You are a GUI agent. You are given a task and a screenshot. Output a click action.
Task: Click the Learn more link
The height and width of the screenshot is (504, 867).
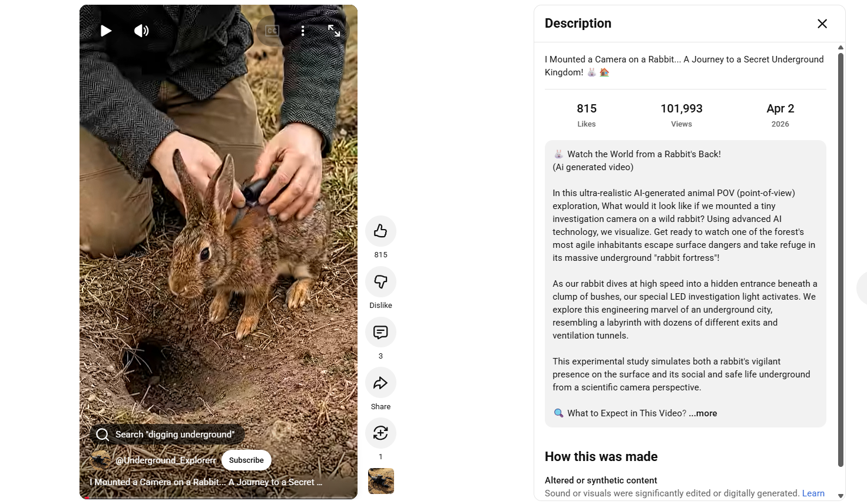[813, 493]
